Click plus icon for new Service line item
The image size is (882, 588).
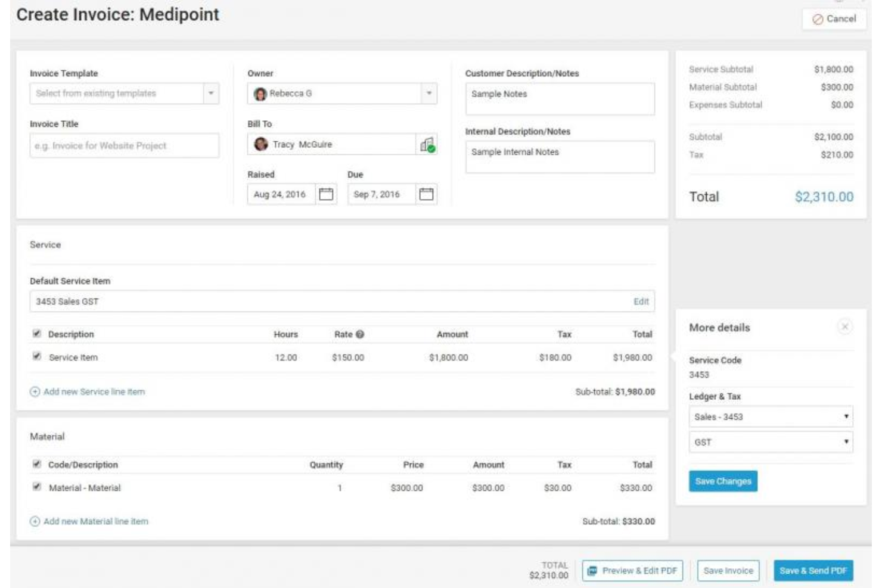35,392
